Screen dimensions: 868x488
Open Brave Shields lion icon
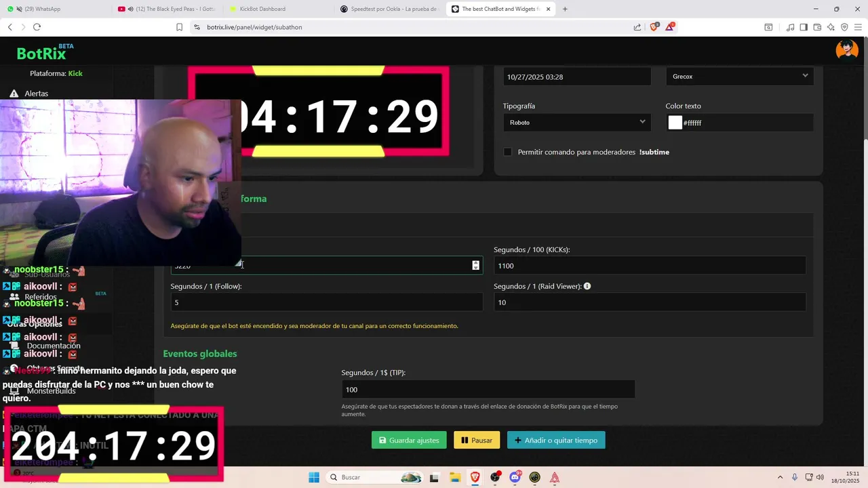coord(654,27)
